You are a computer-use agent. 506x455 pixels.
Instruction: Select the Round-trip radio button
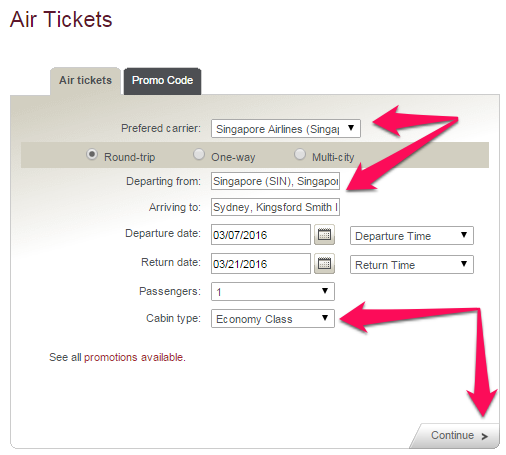point(92,154)
